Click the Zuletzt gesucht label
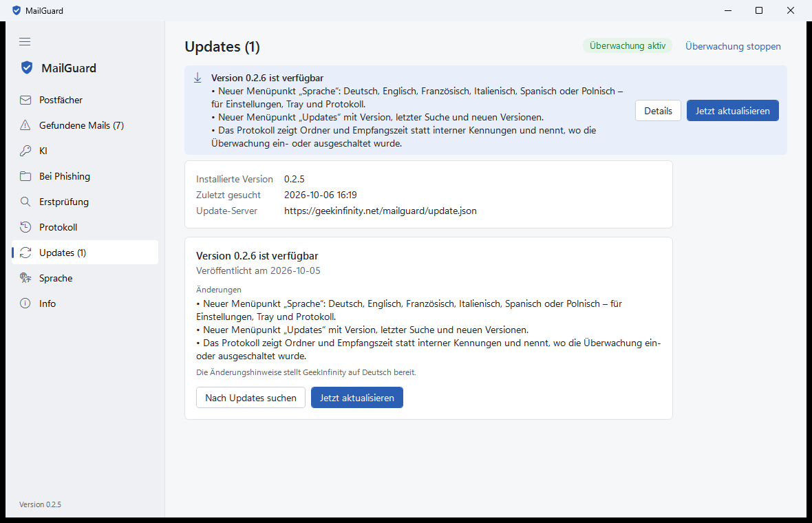812x523 pixels. tap(228, 195)
